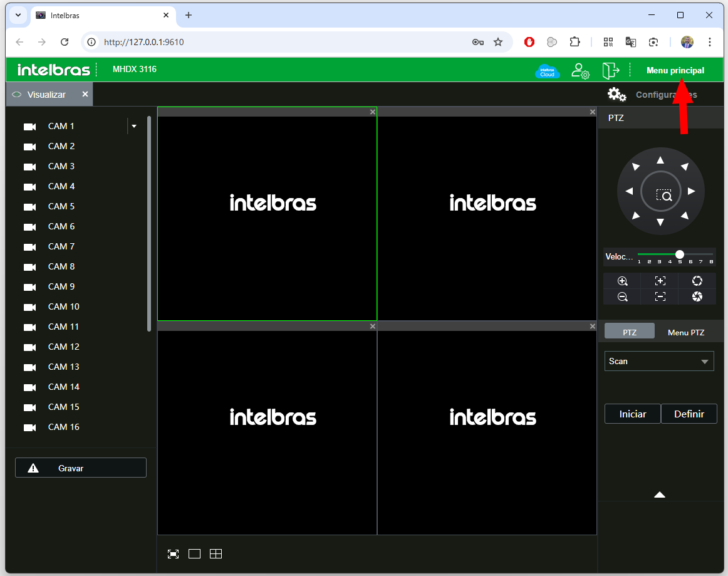728x576 pixels.
Task: Switch to single-window layout
Action: 195,553
